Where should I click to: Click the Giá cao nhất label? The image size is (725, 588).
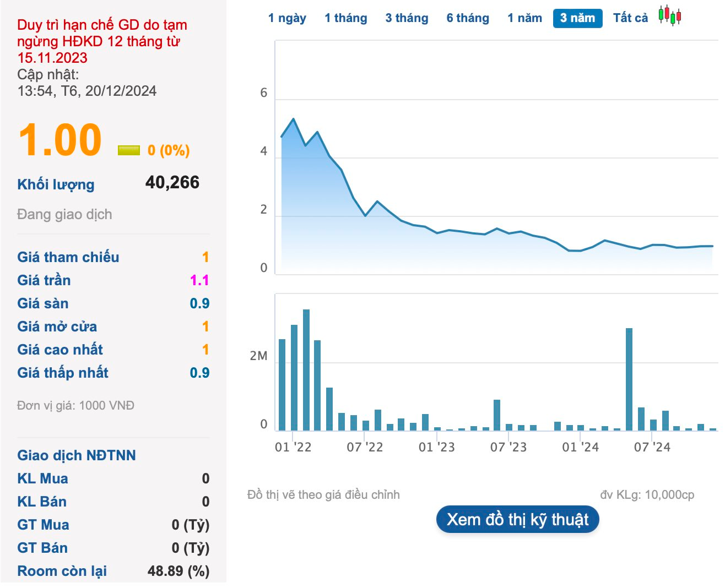[60, 350]
